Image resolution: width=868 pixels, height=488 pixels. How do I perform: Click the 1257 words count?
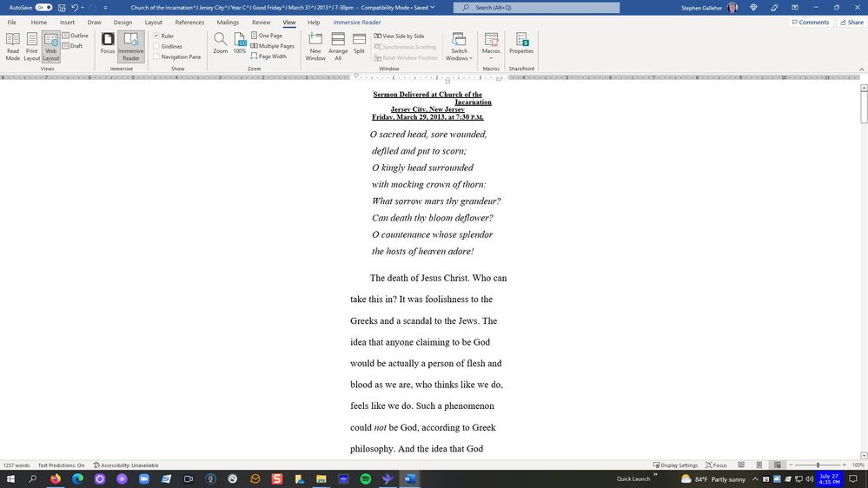(x=17, y=465)
